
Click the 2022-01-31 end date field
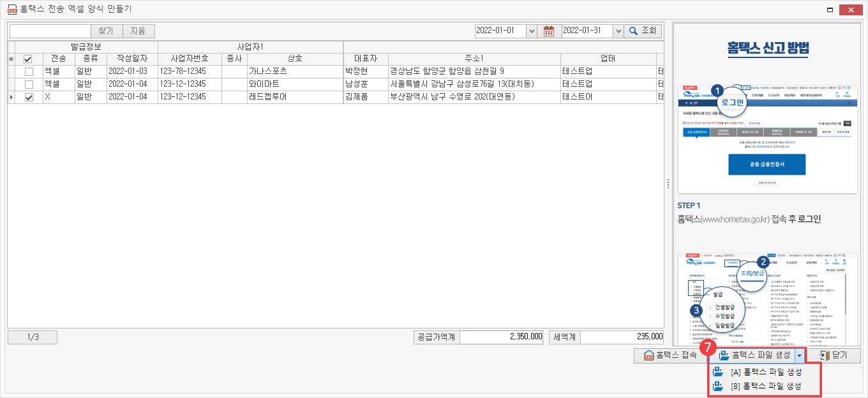click(x=587, y=31)
